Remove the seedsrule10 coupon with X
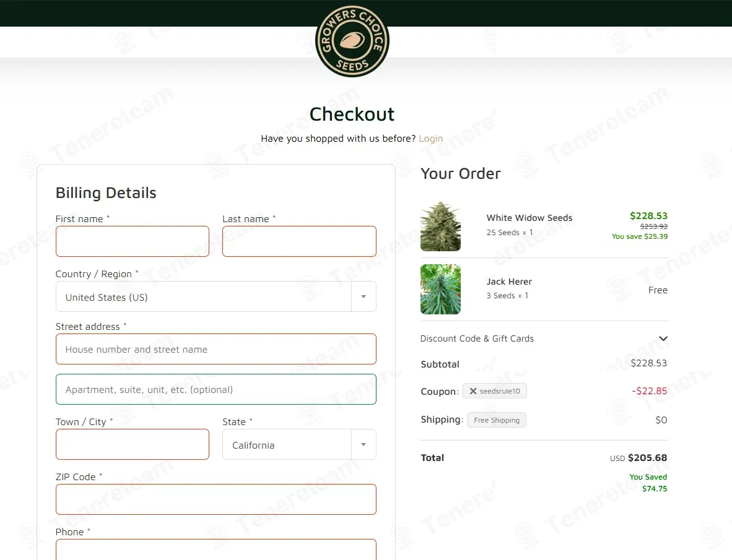 [473, 391]
